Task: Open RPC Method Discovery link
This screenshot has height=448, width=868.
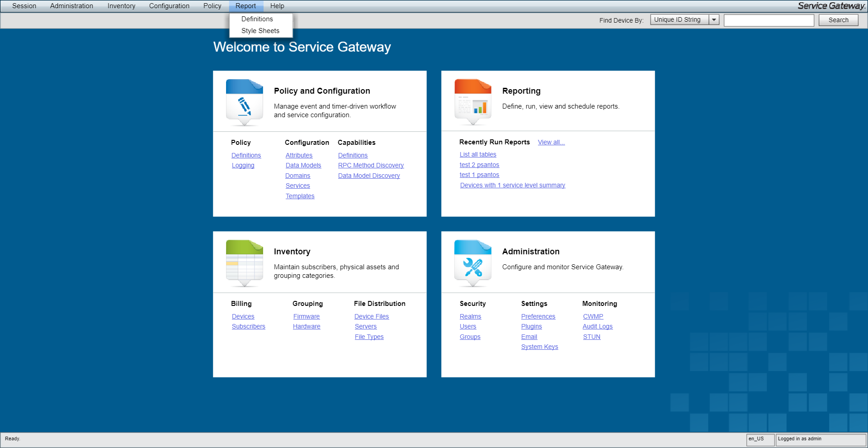Action: [x=371, y=166]
